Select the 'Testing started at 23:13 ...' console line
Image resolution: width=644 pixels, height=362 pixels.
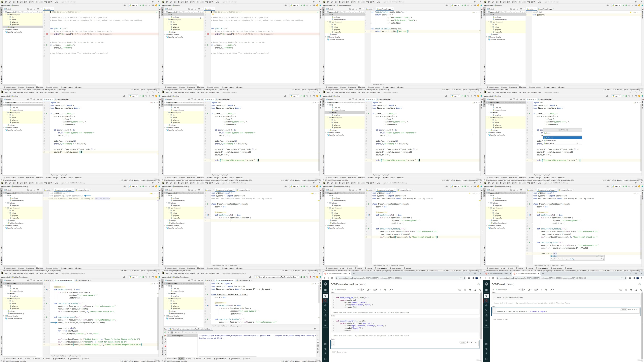(212, 338)
